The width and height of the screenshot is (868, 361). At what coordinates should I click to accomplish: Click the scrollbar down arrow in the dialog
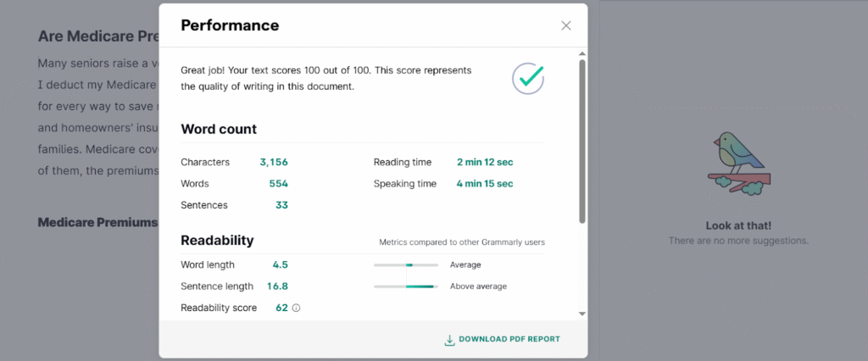click(x=581, y=314)
